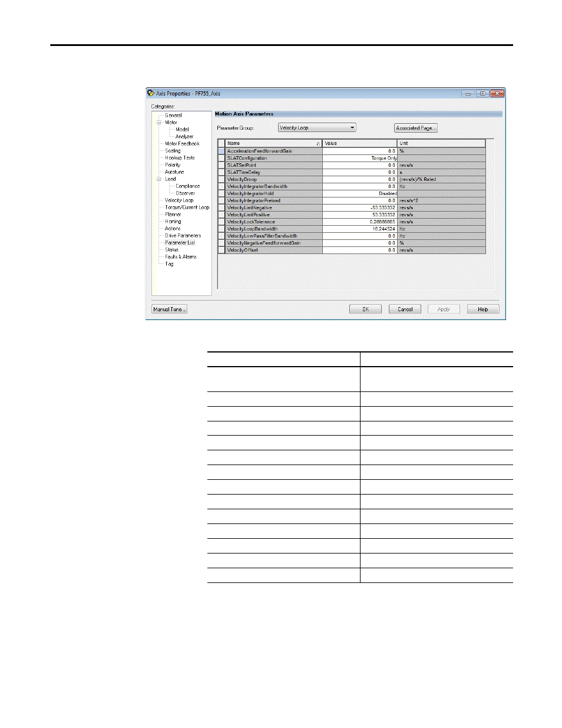Click the Value column header

tap(359, 143)
